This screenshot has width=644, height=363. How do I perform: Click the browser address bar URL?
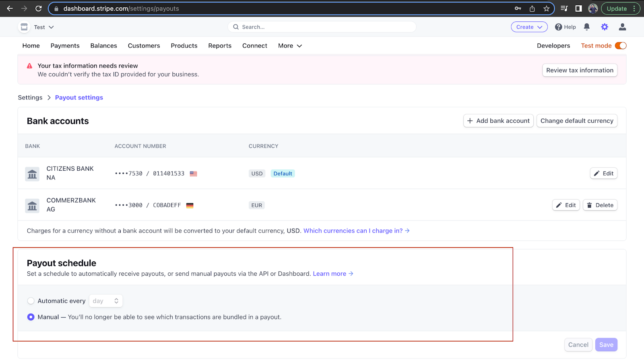(121, 8)
